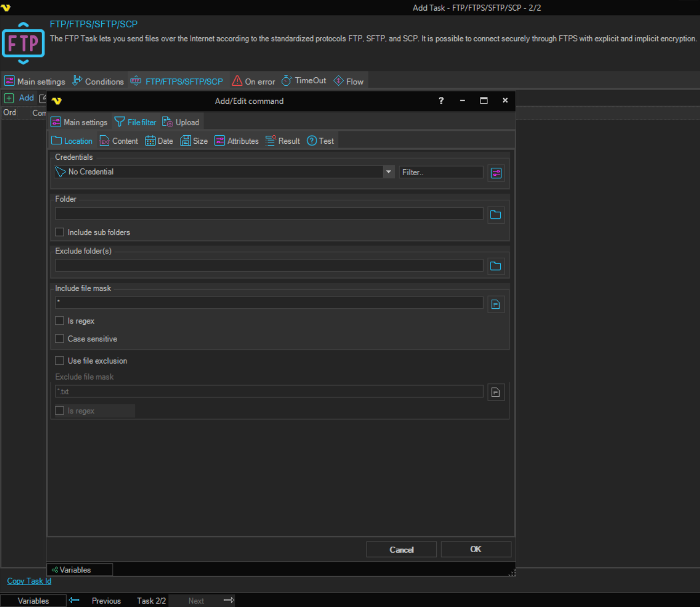Image resolution: width=700 pixels, height=607 pixels.
Task: Click the Cancel button
Action: [x=401, y=549]
